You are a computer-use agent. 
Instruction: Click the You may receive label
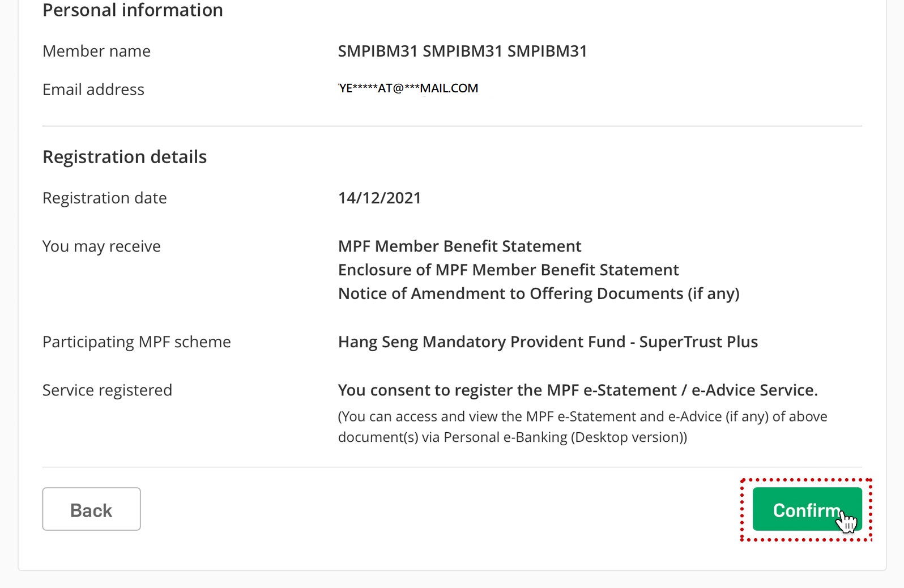(101, 246)
